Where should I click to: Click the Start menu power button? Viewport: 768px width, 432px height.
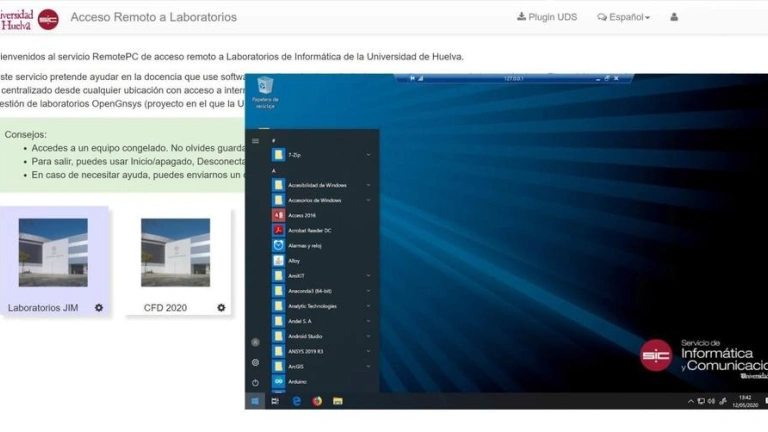coord(256,382)
